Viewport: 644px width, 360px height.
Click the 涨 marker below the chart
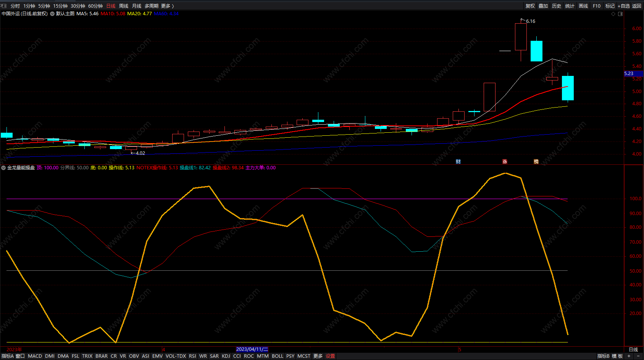(505, 162)
